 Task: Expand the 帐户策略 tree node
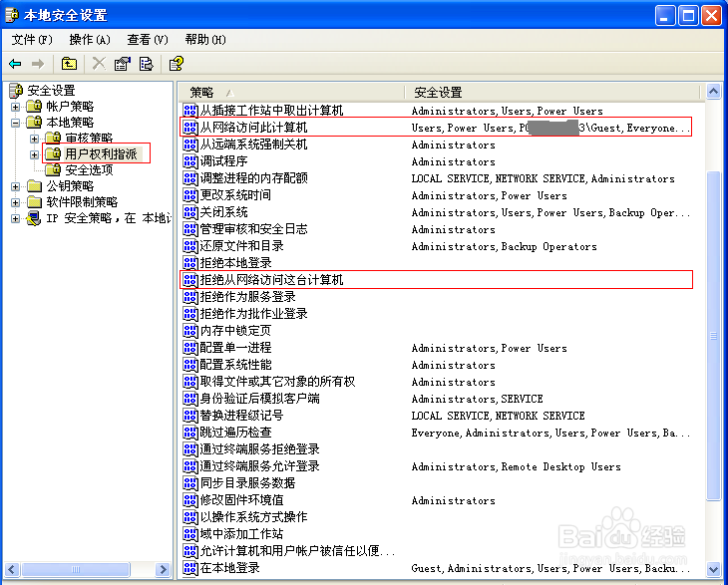(x=15, y=107)
